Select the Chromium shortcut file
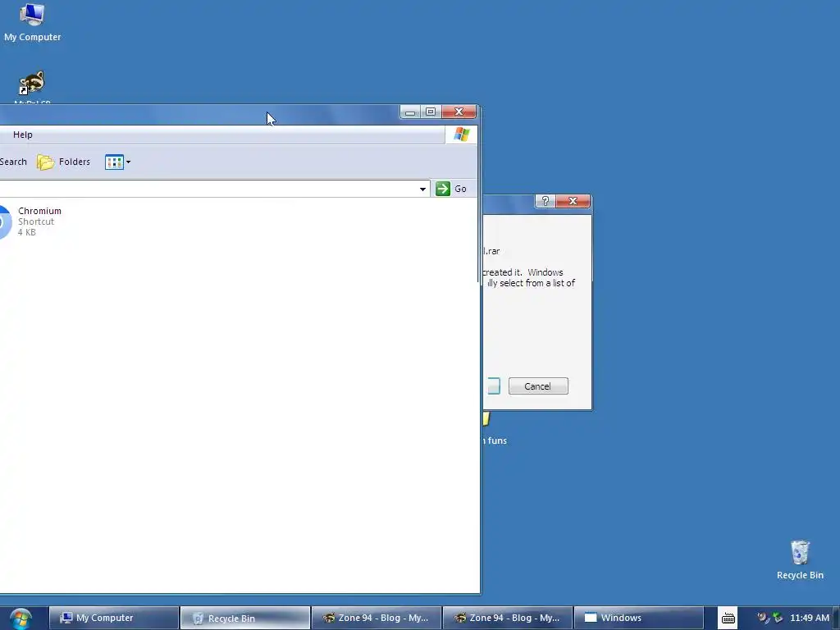 (31, 221)
